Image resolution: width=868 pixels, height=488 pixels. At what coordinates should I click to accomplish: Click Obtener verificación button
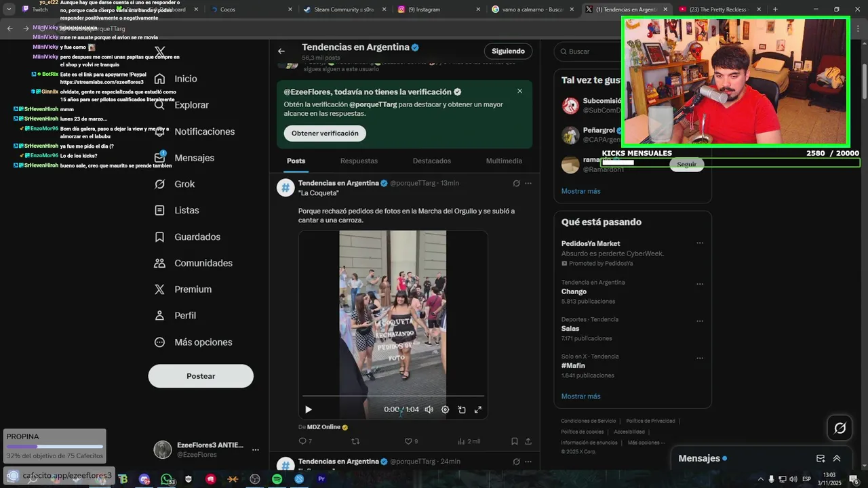tap(325, 134)
